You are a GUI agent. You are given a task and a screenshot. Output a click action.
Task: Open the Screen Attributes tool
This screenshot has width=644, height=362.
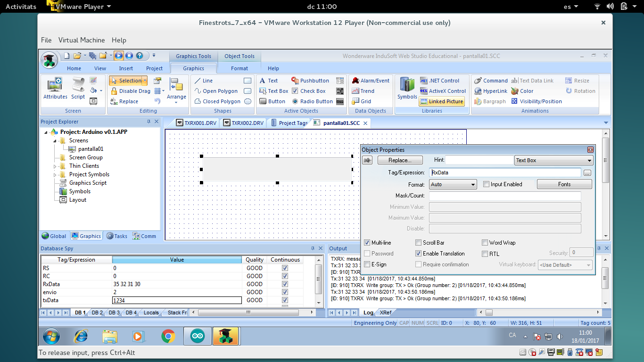point(55,89)
